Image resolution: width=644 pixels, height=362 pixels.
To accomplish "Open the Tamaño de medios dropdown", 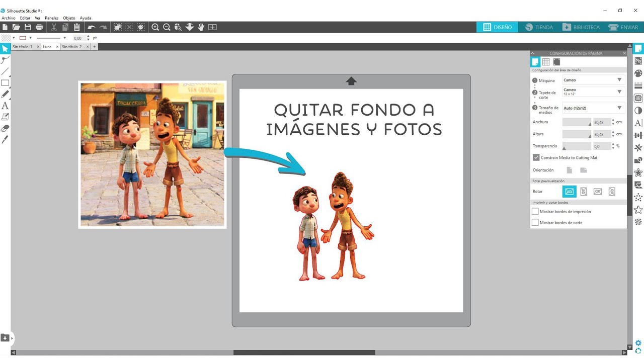I will point(594,108).
